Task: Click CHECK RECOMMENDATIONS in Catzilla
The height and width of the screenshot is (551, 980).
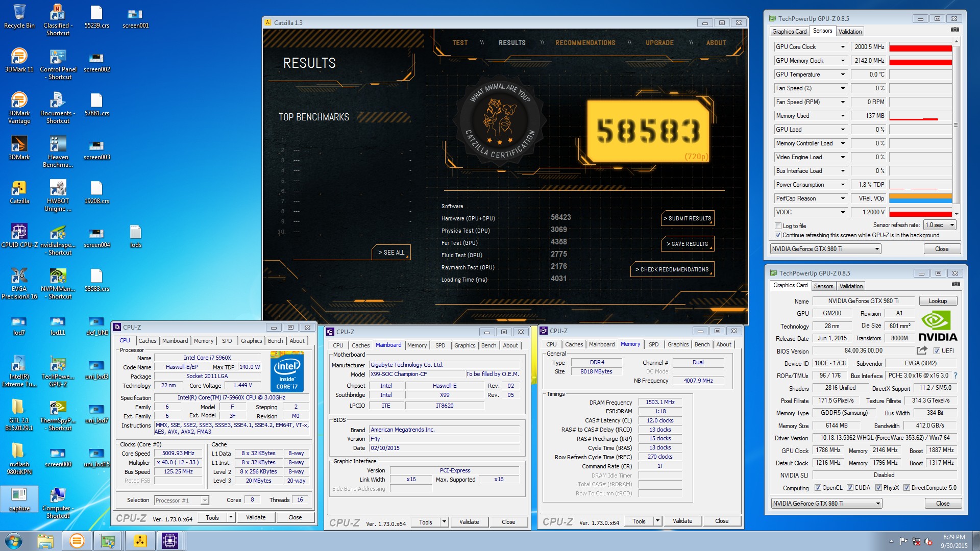Action: pyautogui.click(x=672, y=269)
